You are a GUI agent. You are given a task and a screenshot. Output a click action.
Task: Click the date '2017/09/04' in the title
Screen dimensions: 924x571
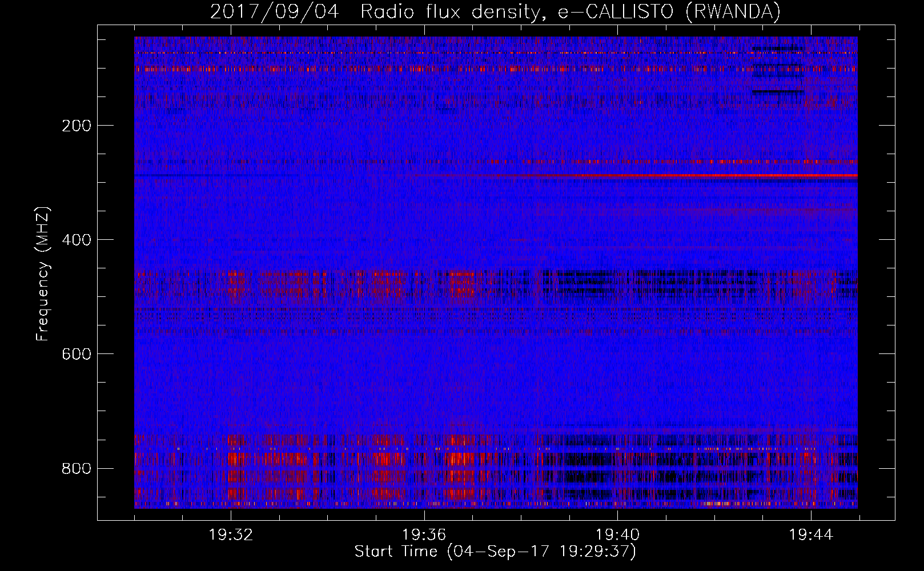(x=275, y=11)
